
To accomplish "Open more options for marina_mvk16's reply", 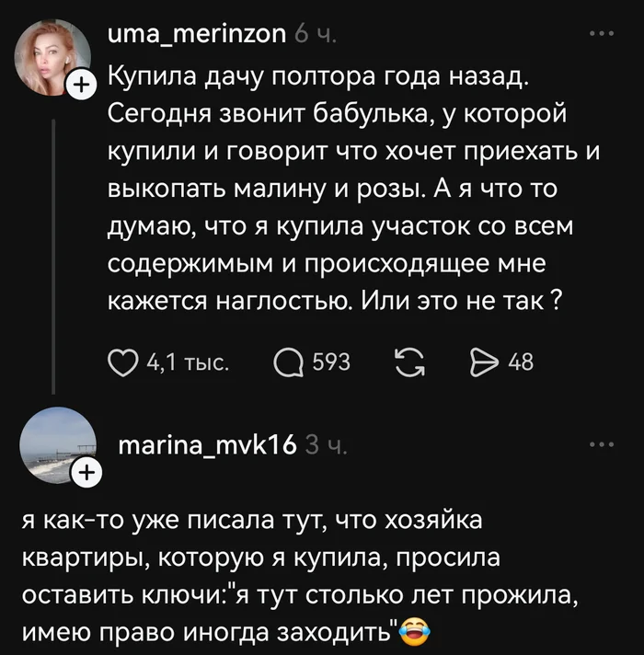I will pyautogui.click(x=600, y=444).
